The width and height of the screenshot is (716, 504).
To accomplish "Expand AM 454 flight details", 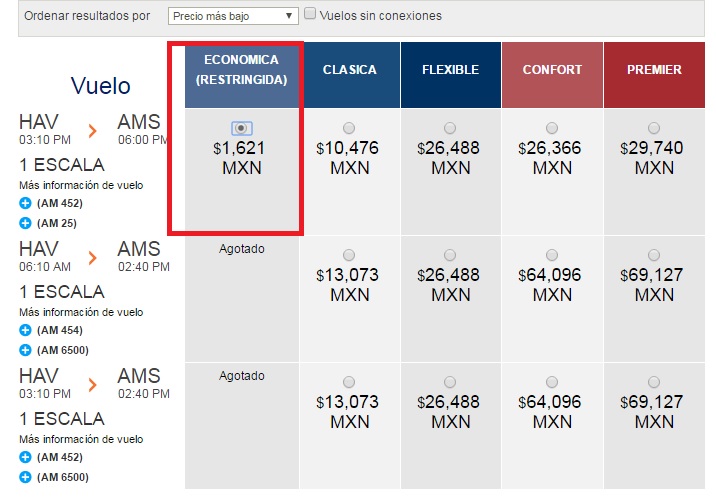I will point(25,330).
